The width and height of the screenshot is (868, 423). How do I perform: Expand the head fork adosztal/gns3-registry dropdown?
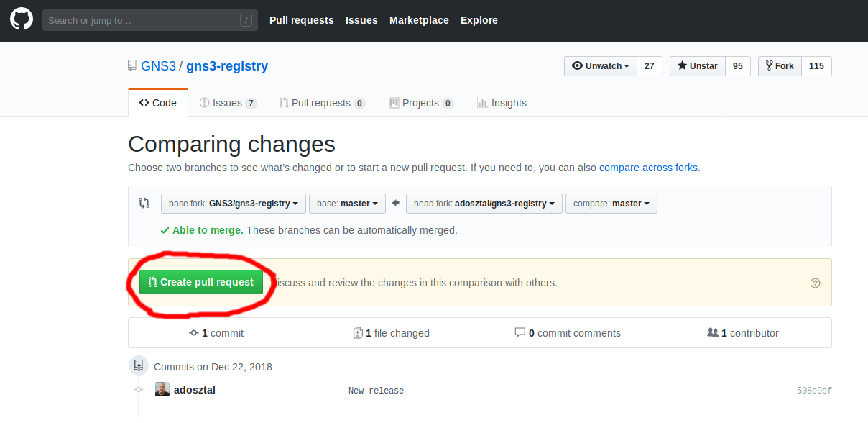484,204
